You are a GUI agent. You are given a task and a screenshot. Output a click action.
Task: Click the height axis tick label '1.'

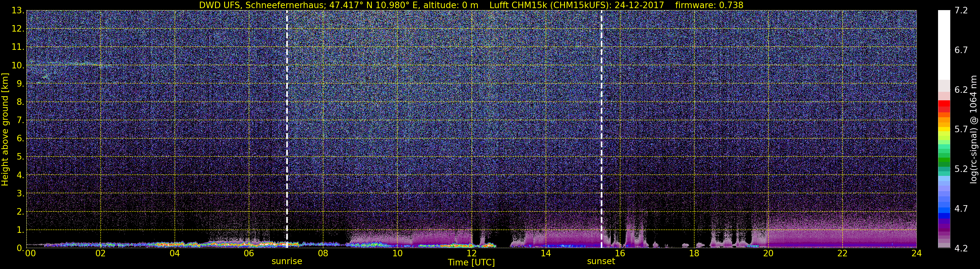tap(20, 230)
